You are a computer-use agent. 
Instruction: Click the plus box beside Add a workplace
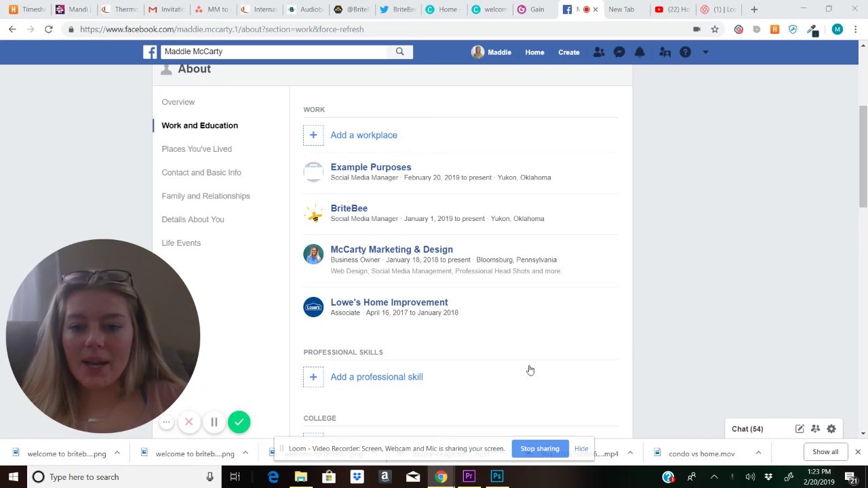point(313,135)
